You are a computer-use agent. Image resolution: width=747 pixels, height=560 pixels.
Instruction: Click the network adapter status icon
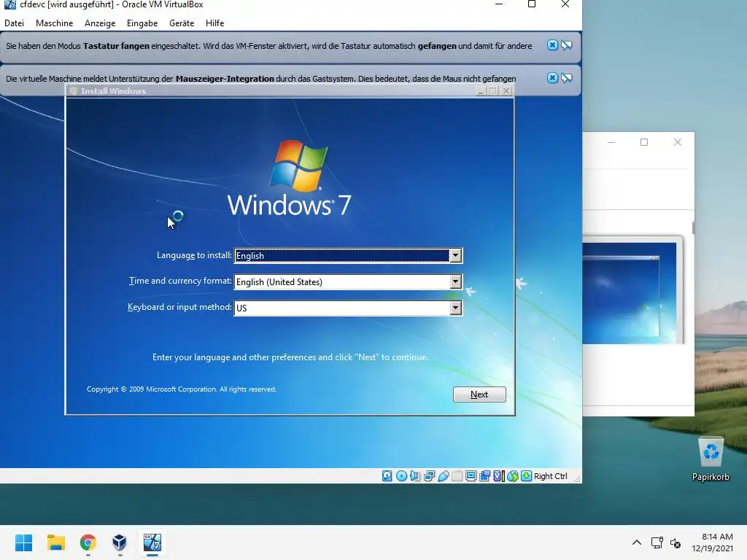(x=429, y=475)
